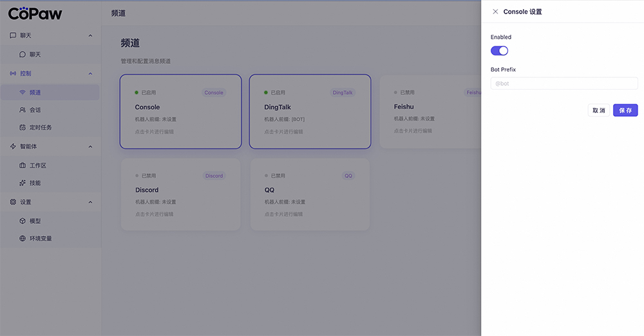Screen dimensions: 644x336
Task: Toggle the Enabled switch off
Action: 499,50
